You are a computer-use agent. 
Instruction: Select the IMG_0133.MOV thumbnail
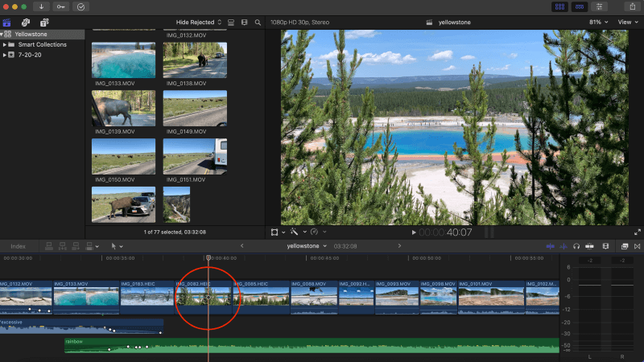tap(124, 60)
